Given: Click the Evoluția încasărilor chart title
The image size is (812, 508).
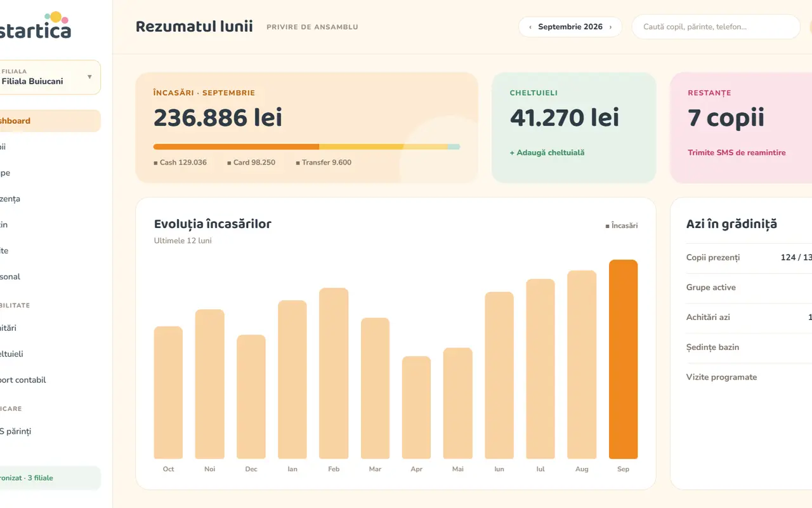Looking at the screenshot, I should 213,224.
